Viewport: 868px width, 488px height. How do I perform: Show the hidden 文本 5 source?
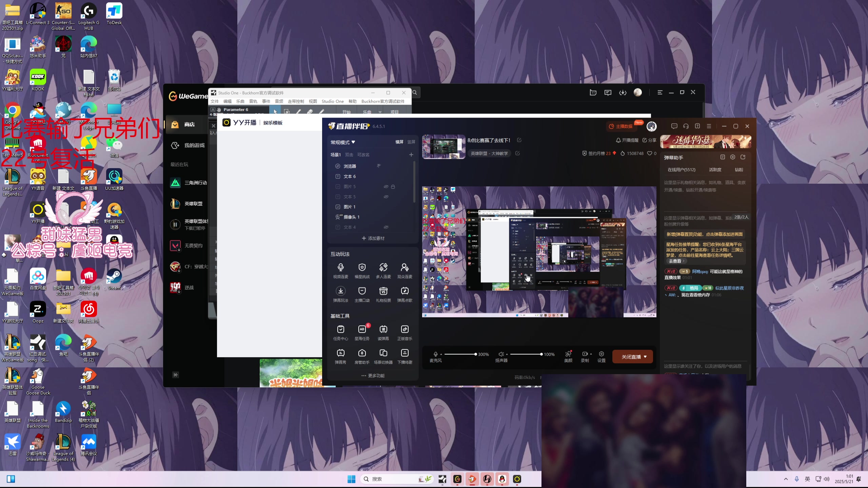pos(386,197)
